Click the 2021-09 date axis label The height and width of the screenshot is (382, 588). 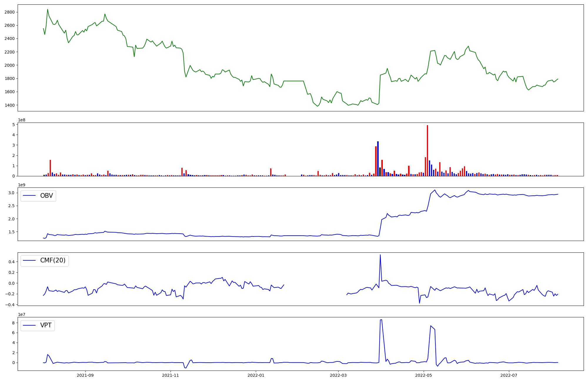click(85, 375)
